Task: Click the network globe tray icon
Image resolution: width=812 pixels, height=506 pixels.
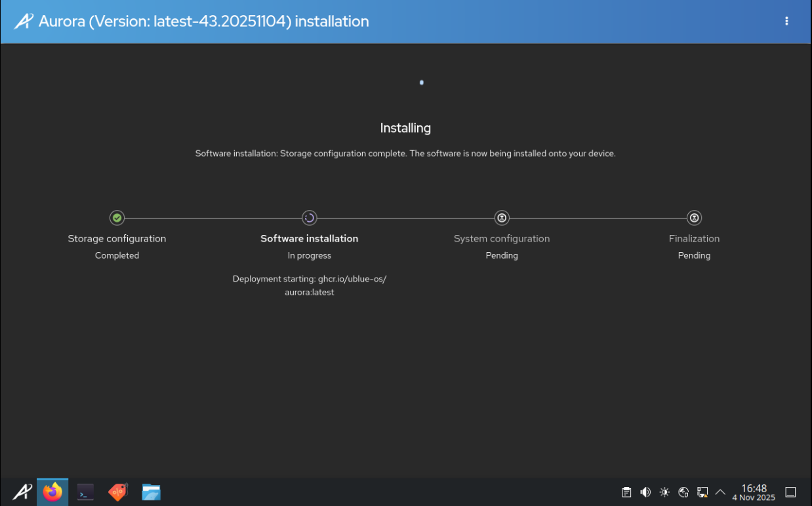Action: click(x=683, y=492)
